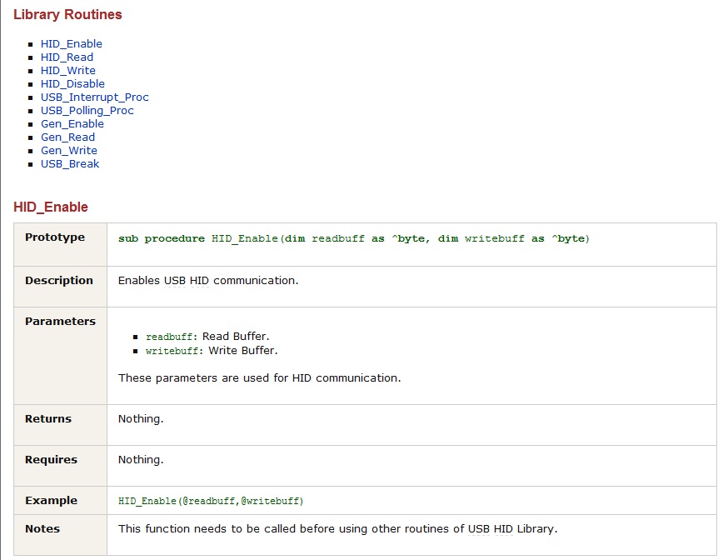Select the Returns row label
The height and width of the screenshot is (560, 728).
(48, 419)
